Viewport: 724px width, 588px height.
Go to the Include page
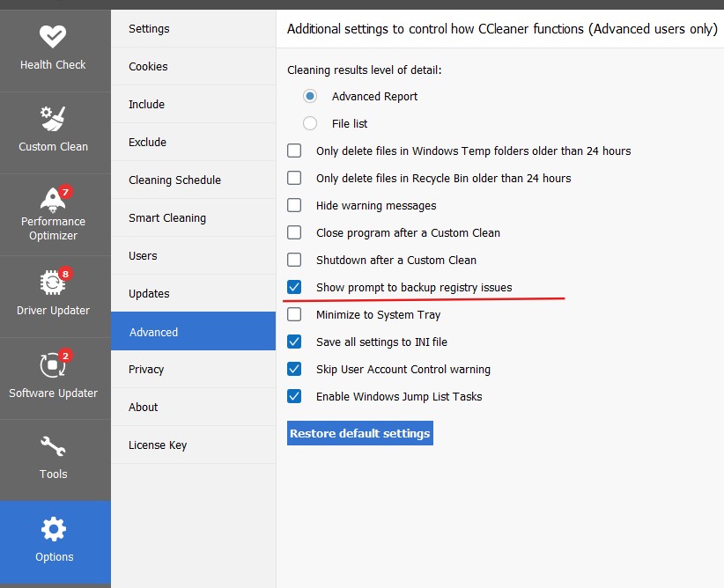tap(193, 104)
